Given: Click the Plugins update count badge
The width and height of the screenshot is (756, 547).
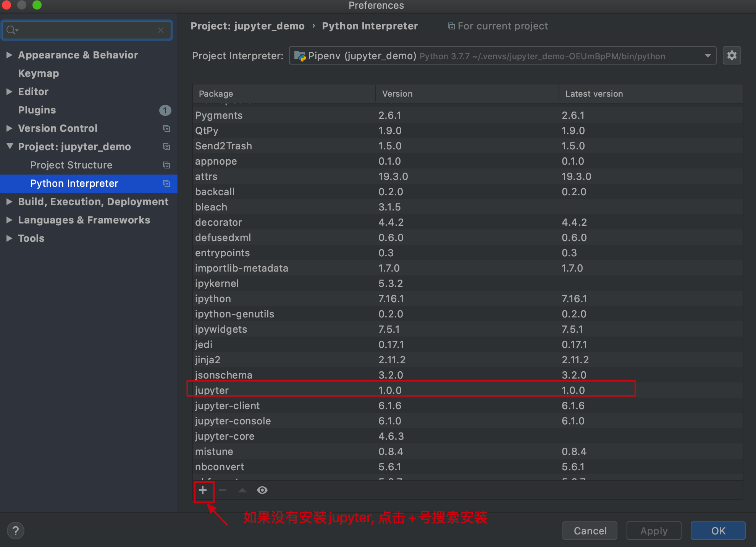Looking at the screenshot, I should [165, 110].
